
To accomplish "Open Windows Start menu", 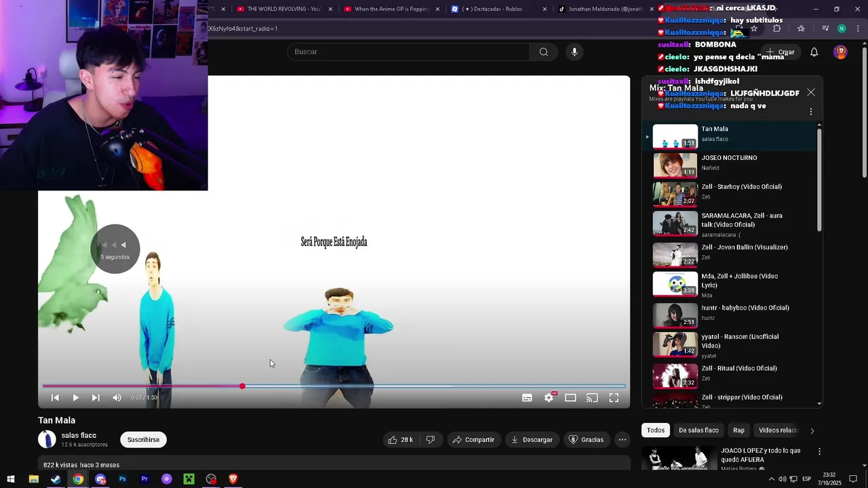I will (x=11, y=479).
